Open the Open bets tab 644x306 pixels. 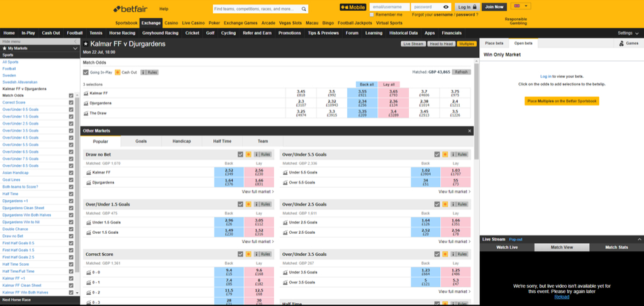pos(523,43)
